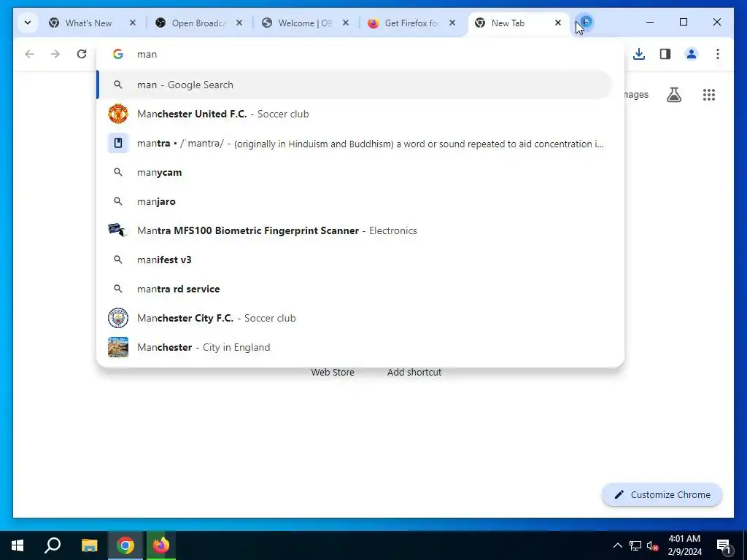
Task: Click the address bar containing 'man'
Action: pyautogui.click(x=362, y=54)
